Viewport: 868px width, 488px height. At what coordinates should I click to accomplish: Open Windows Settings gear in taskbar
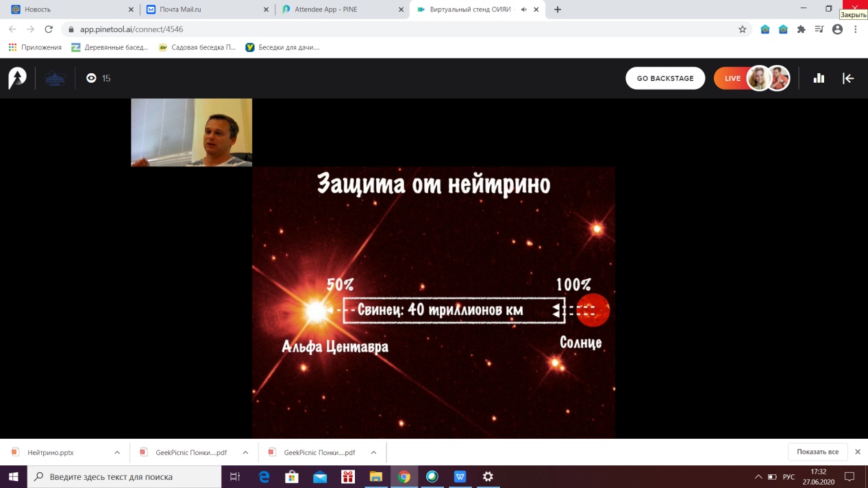pos(488,476)
